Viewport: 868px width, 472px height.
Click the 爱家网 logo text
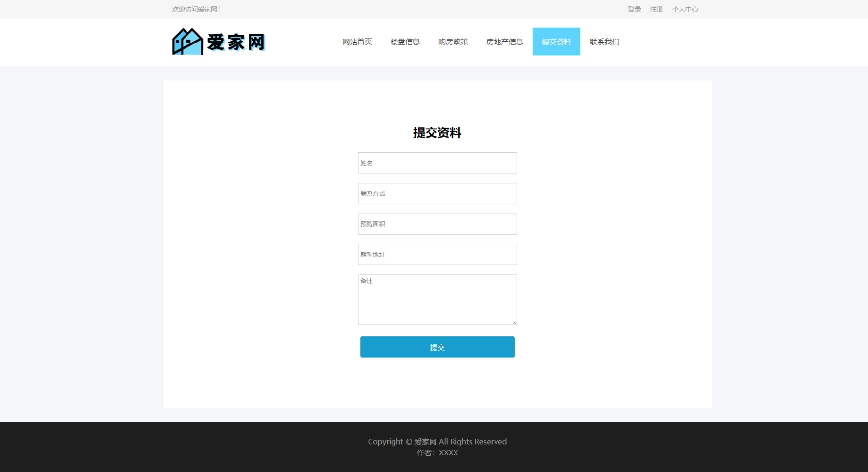coord(236,43)
